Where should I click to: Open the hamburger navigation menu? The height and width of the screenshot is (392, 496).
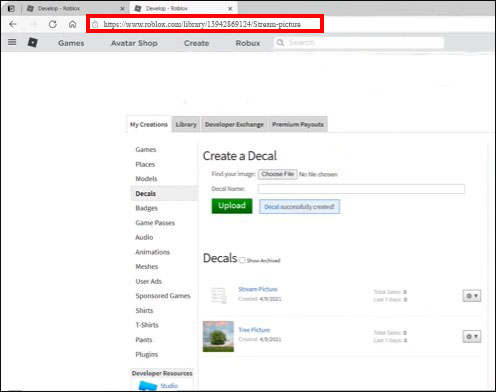12,42
